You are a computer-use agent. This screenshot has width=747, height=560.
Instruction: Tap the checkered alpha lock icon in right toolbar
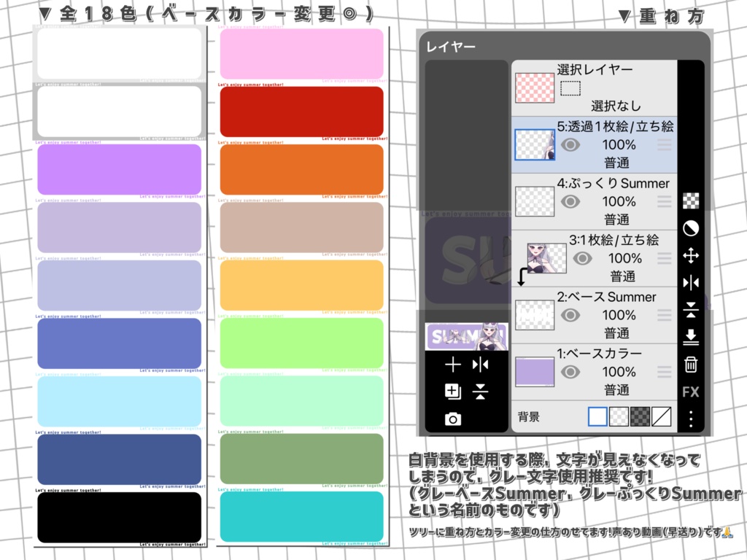[691, 201]
